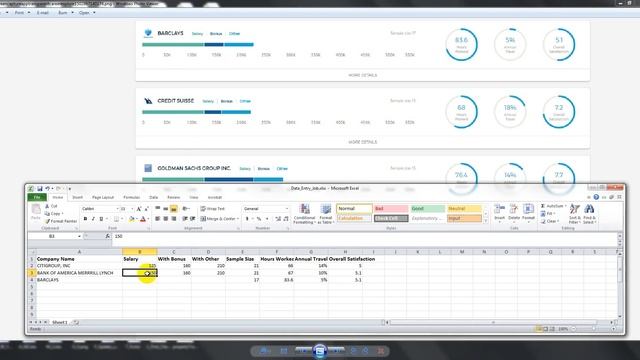Apply cell fill color with the paint bucket
Viewport: 640px width, 360px height.
[x=131, y=219]
